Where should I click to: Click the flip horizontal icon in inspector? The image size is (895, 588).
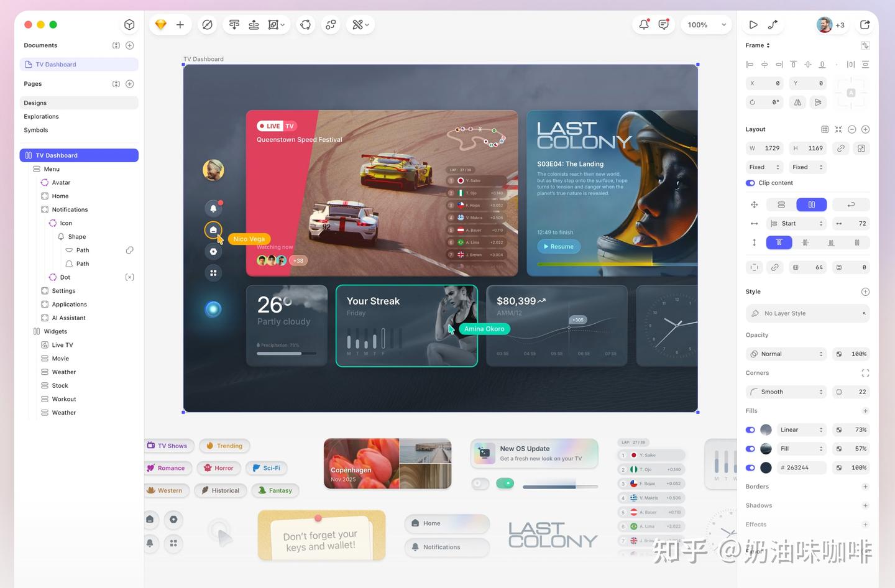tap(797, 103)
